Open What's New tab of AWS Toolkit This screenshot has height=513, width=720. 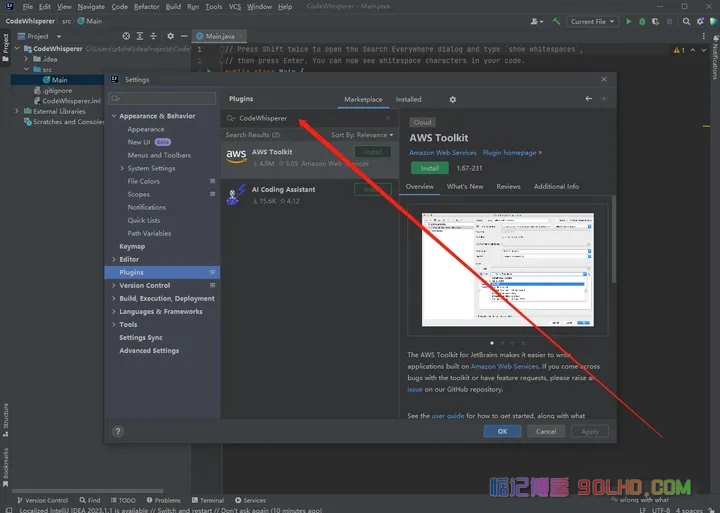click(x=465, y=186)
